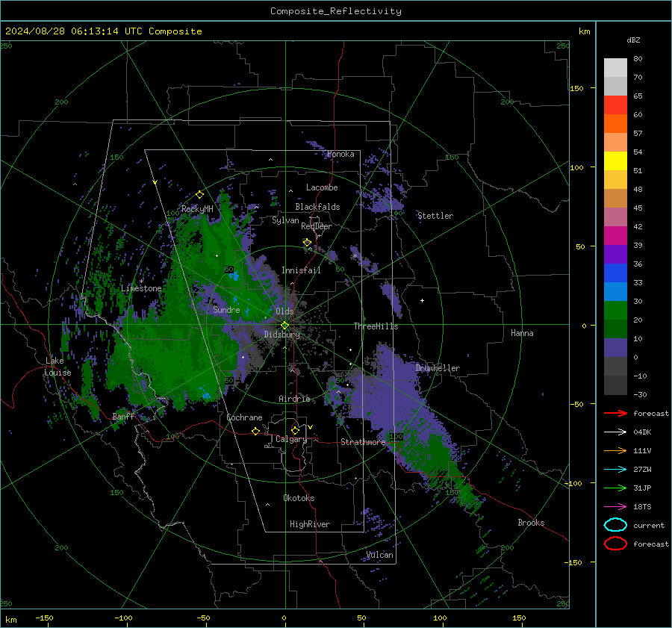The width and height of the screenshot is (672, 628).
Task: Click the Lacombe town label
Action: (x=322, y=187)
